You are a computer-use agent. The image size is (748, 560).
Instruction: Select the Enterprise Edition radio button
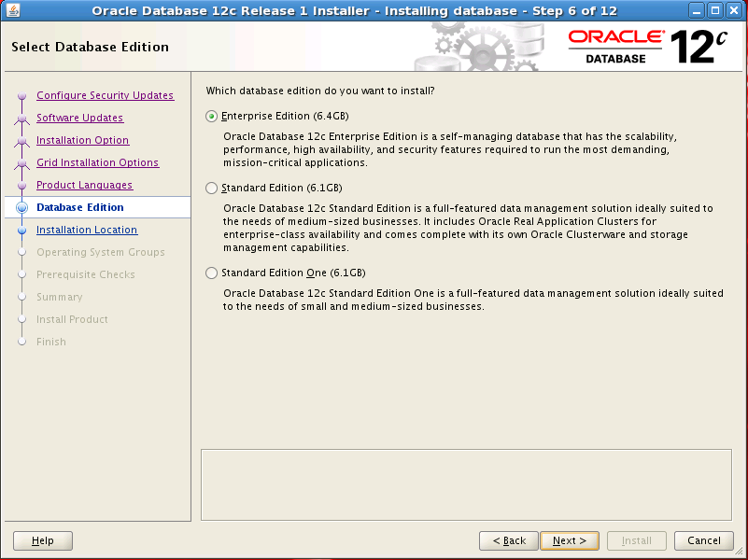point(213,119)
